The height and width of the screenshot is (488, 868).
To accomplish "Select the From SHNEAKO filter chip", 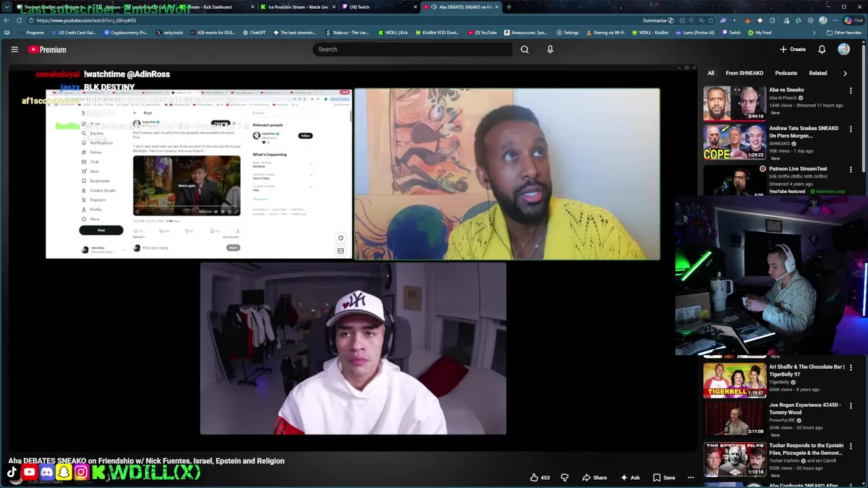I will pos(745,73).
